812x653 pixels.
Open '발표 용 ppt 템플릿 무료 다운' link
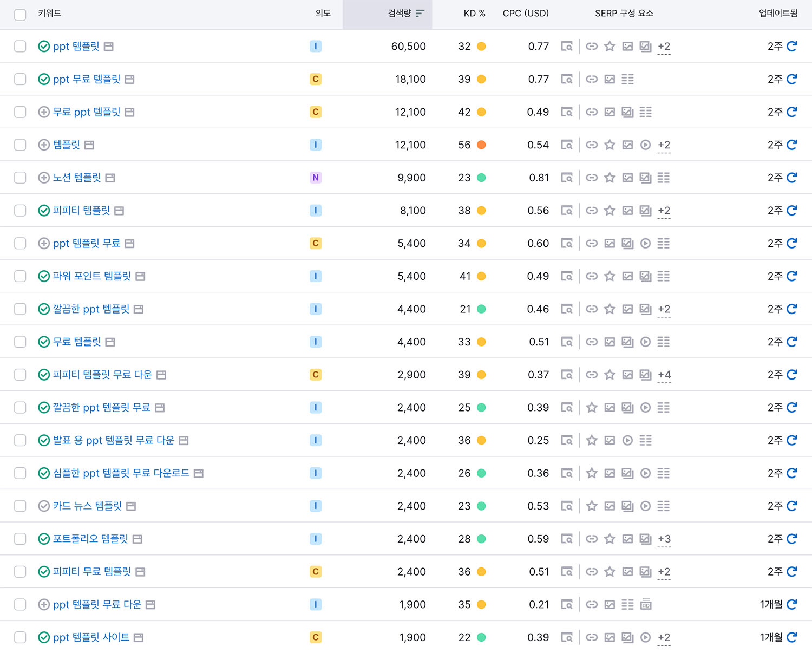click(x=114, y=440)
